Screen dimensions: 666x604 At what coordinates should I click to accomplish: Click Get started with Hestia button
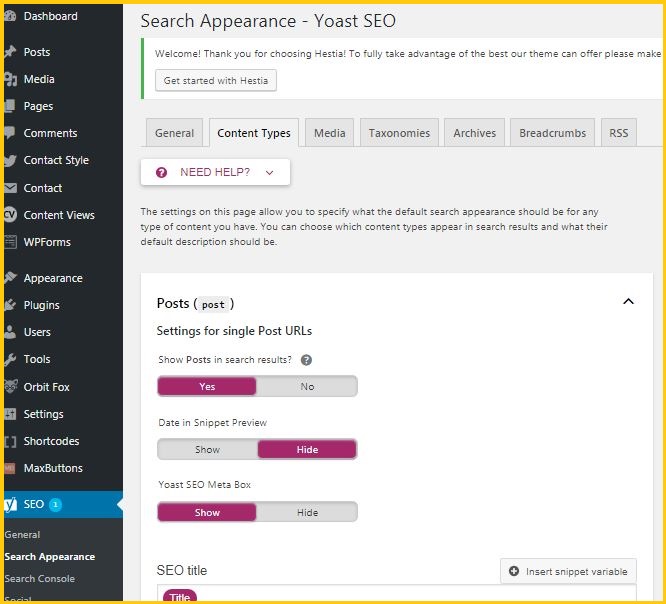click(x=216, y=81)
